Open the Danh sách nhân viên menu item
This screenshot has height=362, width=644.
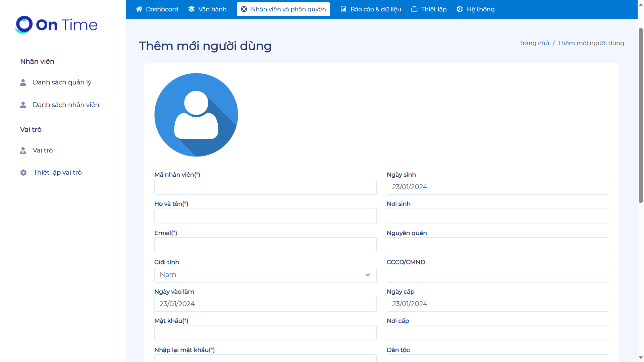tap(66, 105)
